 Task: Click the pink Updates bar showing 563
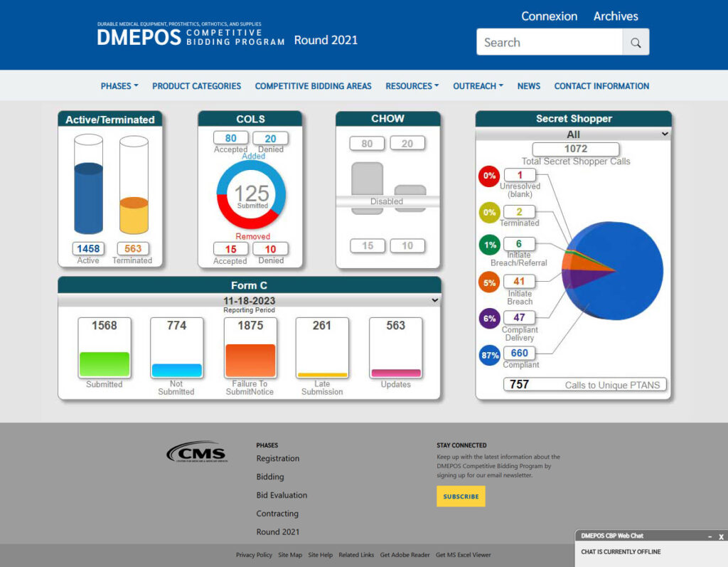click(396, 373)
